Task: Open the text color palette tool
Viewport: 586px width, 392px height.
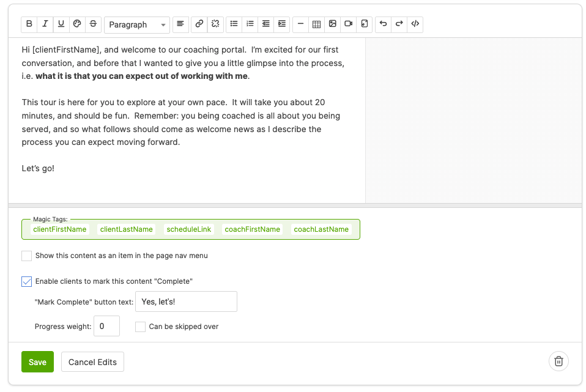Action: pos(77,24)
